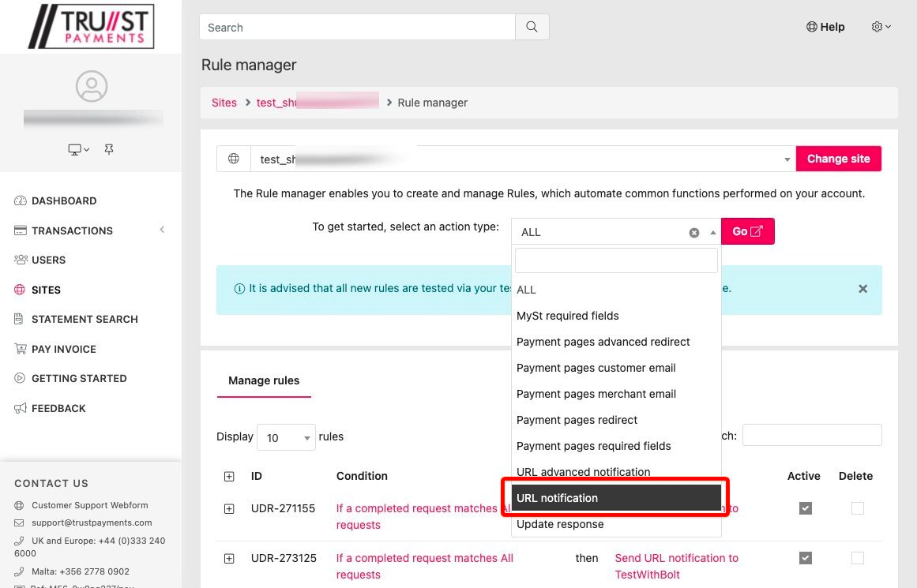
Task: Click the globe icon beside site selector
Action: click(233, 159)
